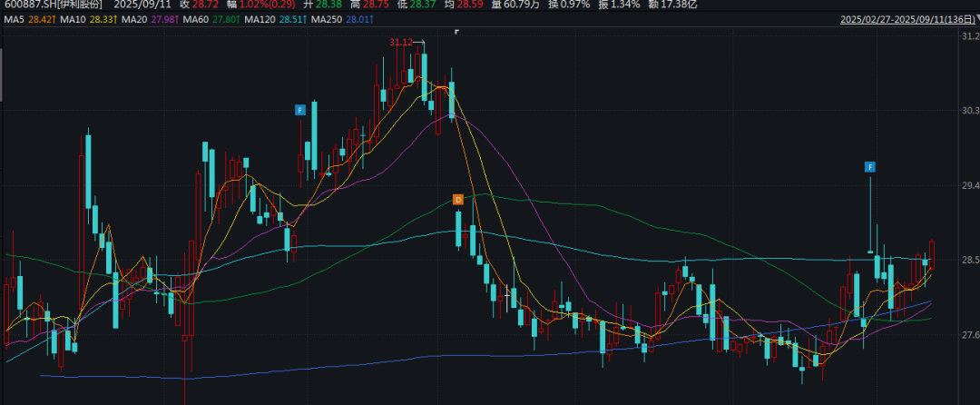Select the MA250 indicator label

[x=327, y=20]
